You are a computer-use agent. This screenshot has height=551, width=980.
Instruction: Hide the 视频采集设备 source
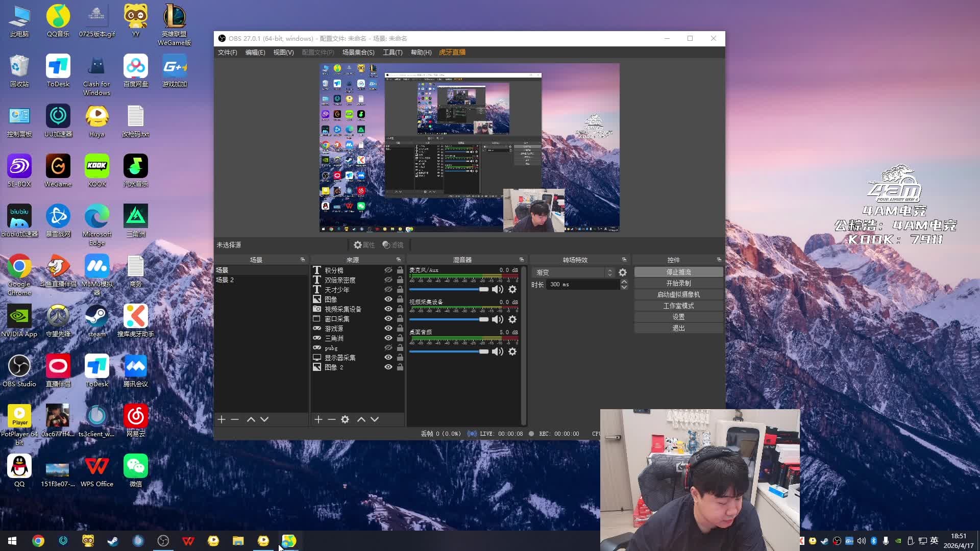tap(388, 309)
